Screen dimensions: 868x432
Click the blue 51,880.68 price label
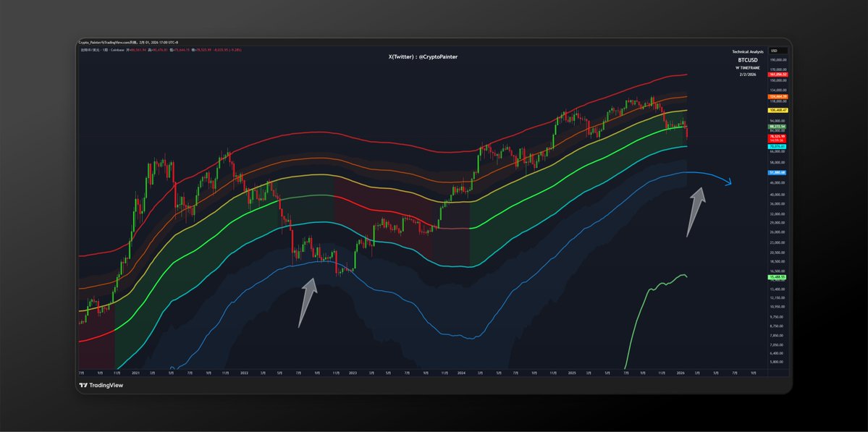[x=778, y=173]
